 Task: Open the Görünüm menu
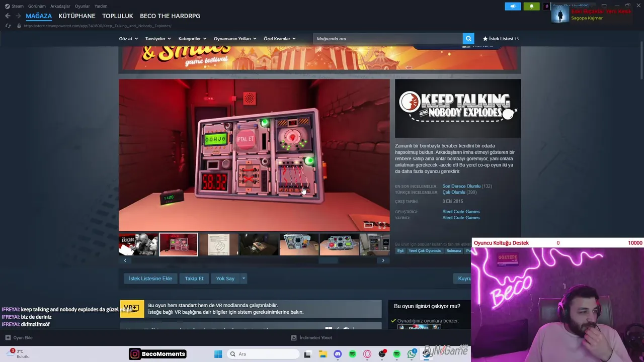click(x=37, y=6)
